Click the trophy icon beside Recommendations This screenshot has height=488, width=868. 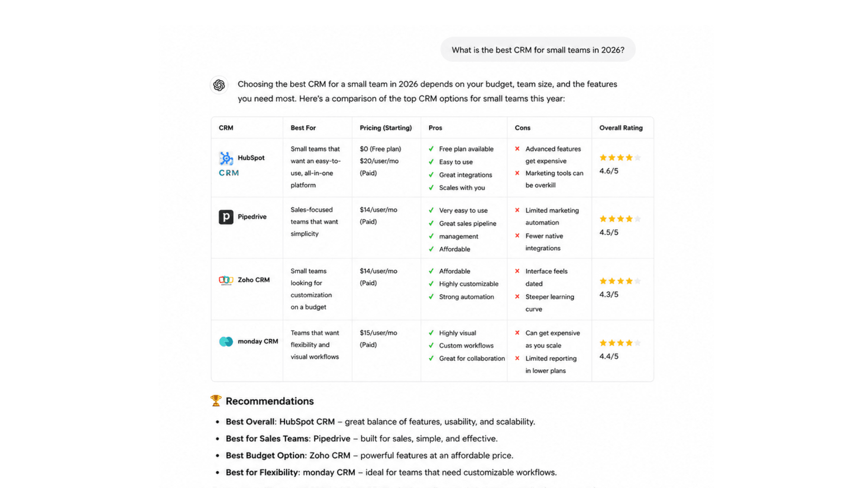click(x=216, y=400)
